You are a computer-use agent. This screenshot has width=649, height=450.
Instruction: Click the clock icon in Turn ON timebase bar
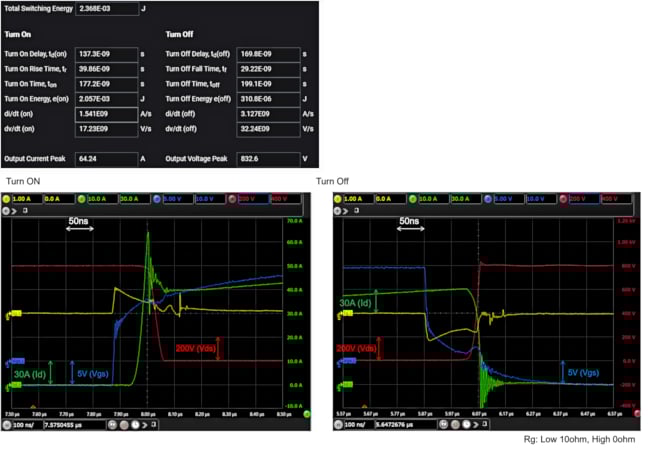(135, 425)
